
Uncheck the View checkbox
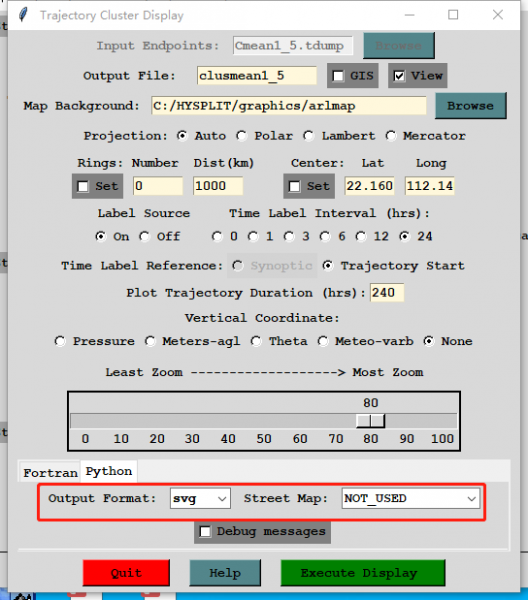(399, 76)
